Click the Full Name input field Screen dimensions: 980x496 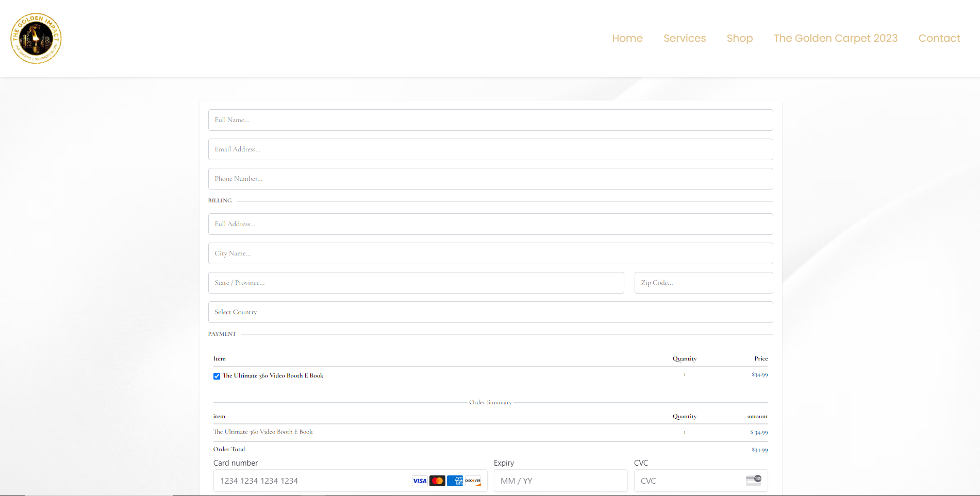pos(490,120)
